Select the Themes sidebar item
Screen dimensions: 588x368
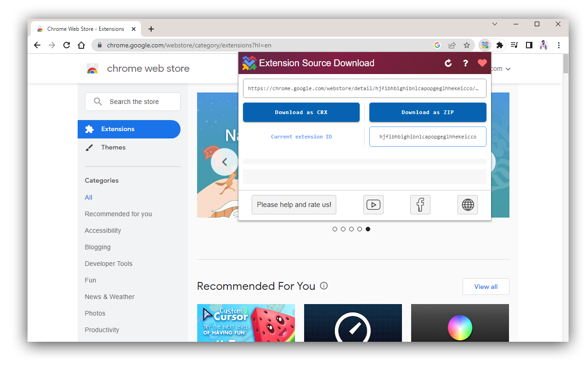tap(129, 148)
